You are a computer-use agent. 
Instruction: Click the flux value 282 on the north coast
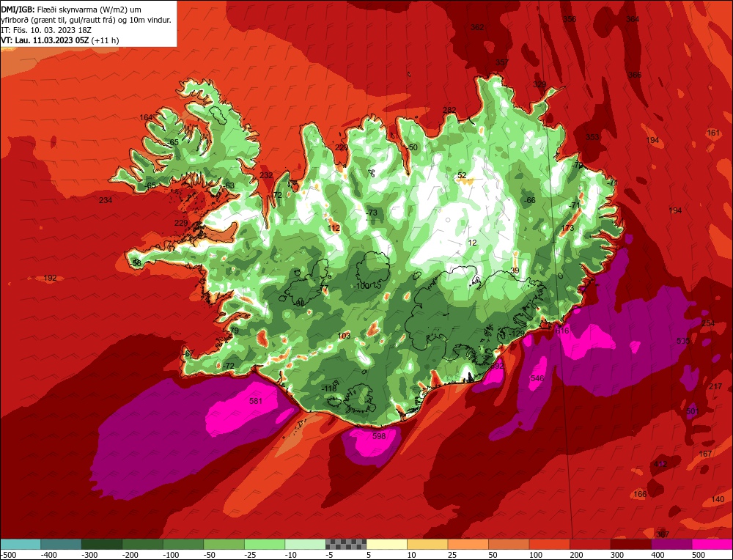[x=449, y=111]
